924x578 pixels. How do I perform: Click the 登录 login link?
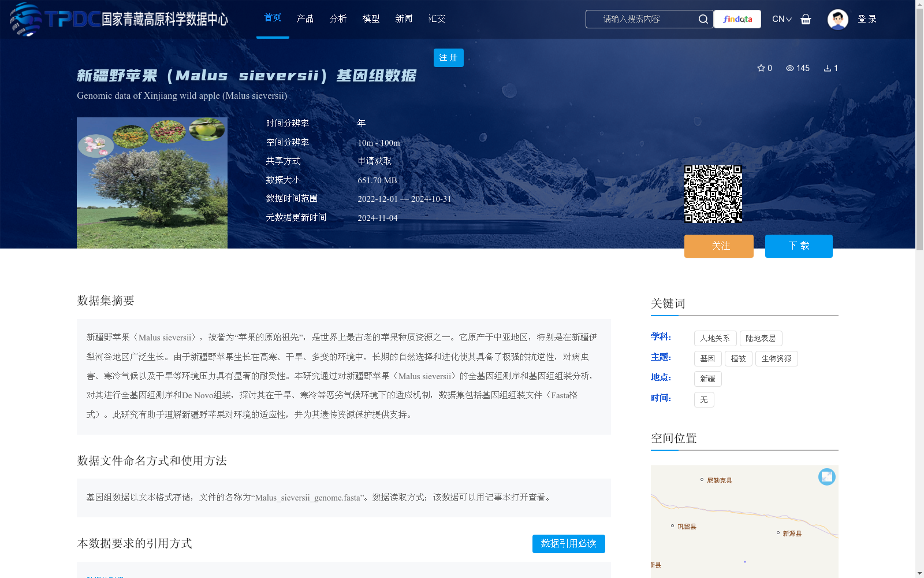[x=867, y=19]
